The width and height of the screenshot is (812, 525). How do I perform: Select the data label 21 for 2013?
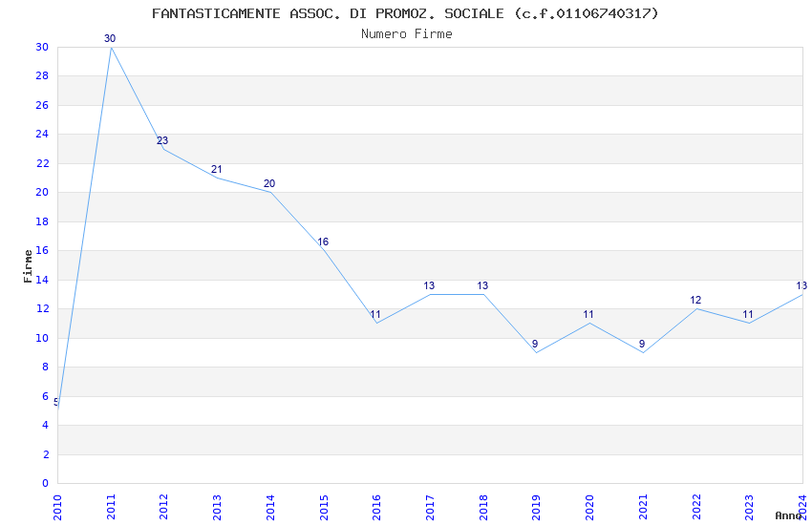[217, 169]
